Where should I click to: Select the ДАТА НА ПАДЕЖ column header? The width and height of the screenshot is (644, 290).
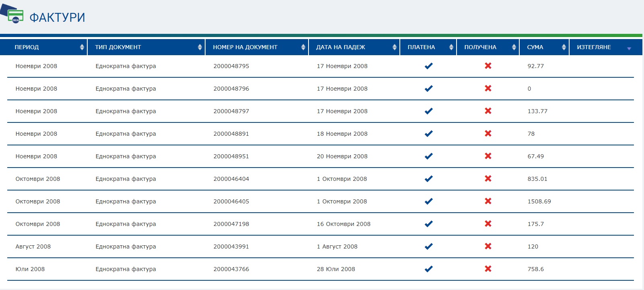coord(340,47)
